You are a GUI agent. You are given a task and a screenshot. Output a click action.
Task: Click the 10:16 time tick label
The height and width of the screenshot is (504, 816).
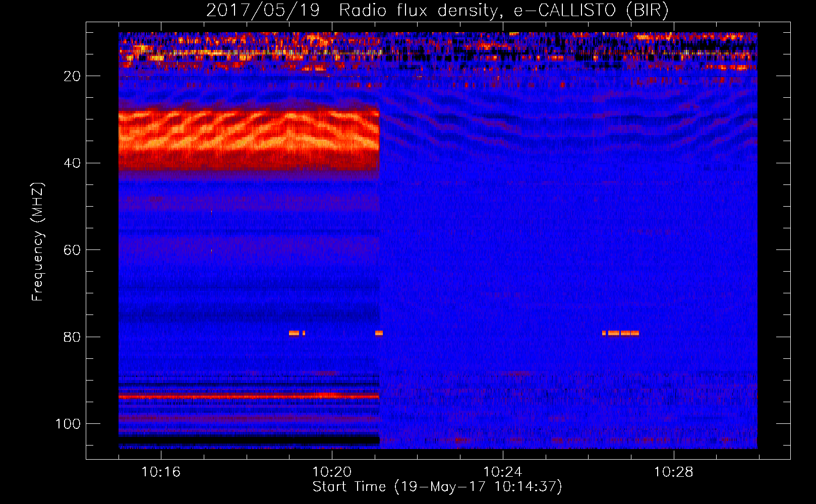[161, 472]
